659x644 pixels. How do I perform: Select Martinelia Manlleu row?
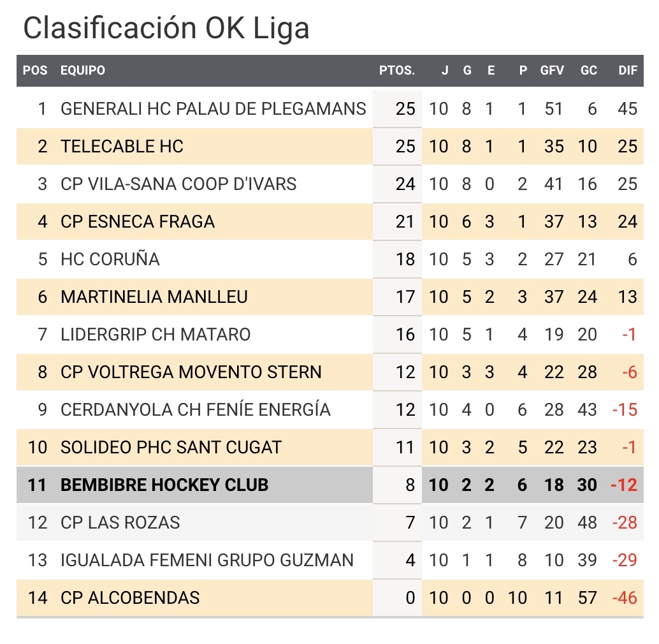click(330, 296)
